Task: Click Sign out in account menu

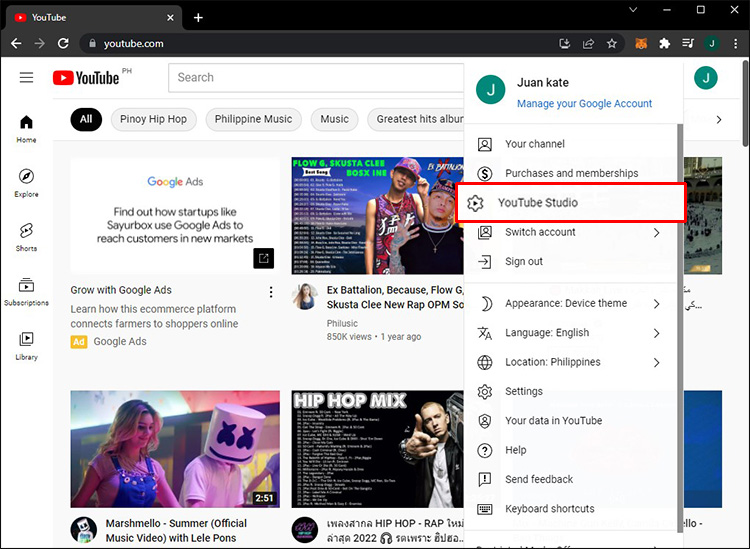Action: click(x=523, y=261)
